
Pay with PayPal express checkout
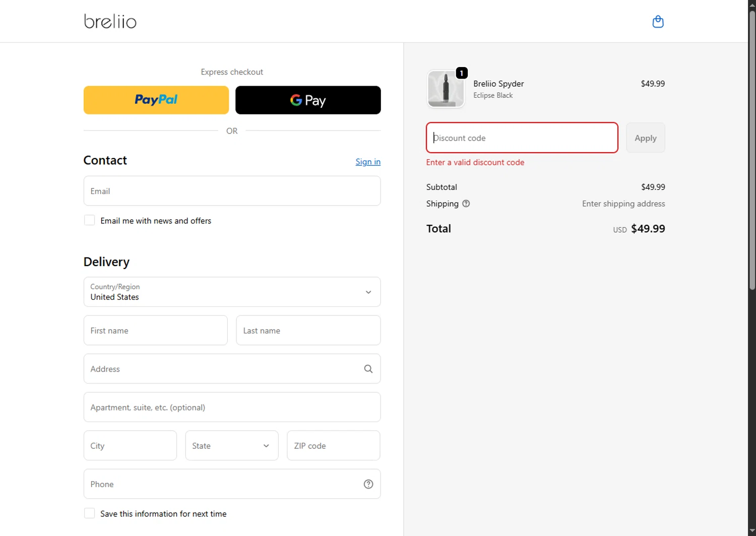(156, 100)
